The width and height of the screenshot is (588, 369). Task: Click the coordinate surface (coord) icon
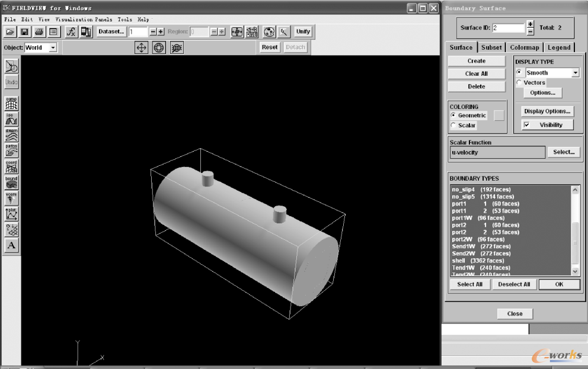click(11, 166)
